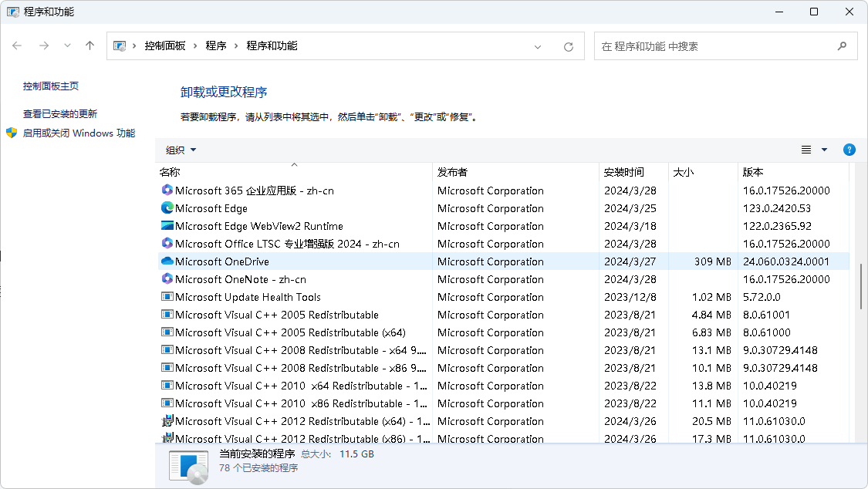Select Microsoft OneNote - zh-cn row name

pos(240,279)
